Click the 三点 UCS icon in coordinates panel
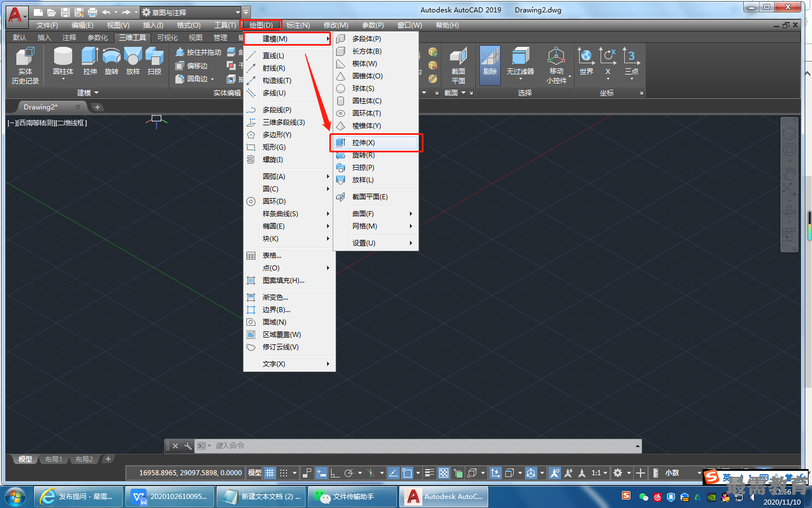812x508 pixels. click(632, 62)
